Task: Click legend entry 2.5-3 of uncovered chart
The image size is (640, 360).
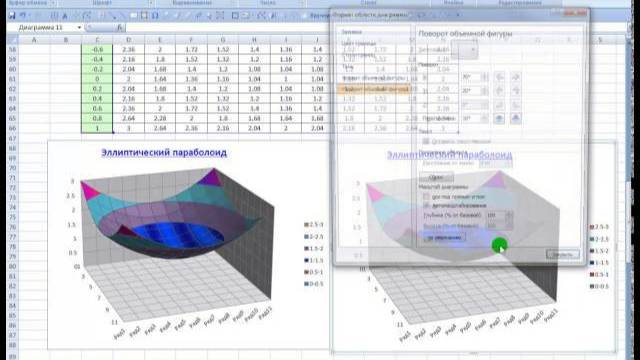Action: (314, 224)
